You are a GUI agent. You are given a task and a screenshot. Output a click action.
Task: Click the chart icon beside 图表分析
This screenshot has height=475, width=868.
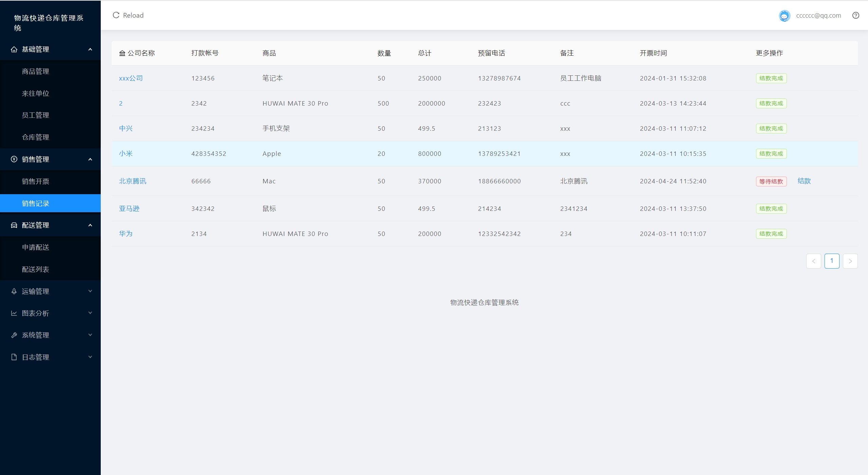click(x=14, y=313)
